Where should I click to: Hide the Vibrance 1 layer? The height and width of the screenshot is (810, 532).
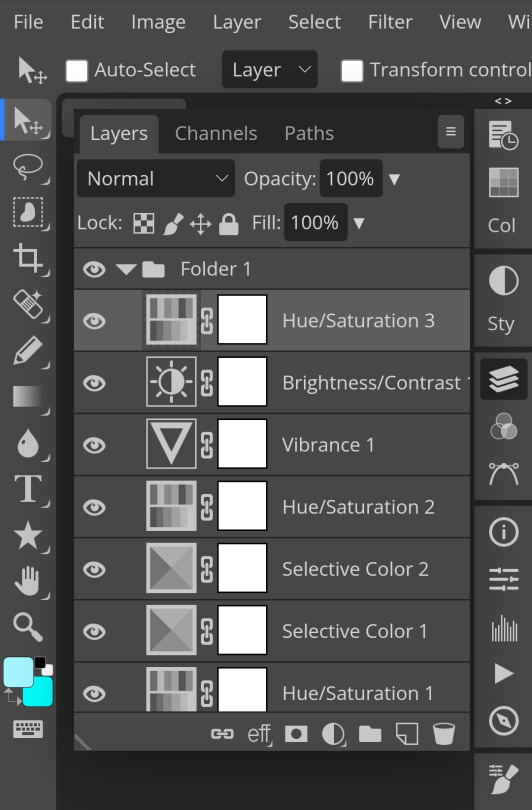[95, 445]
